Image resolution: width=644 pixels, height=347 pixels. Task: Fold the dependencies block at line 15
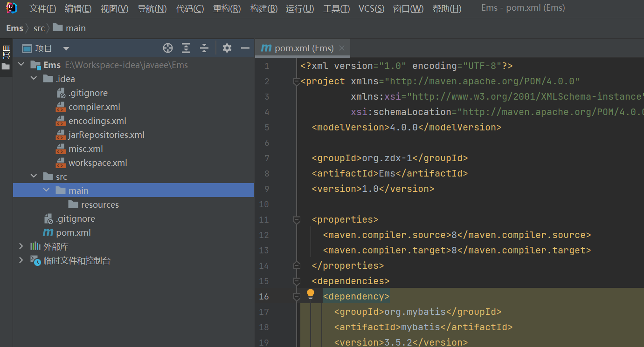click(x=297, y=281)
